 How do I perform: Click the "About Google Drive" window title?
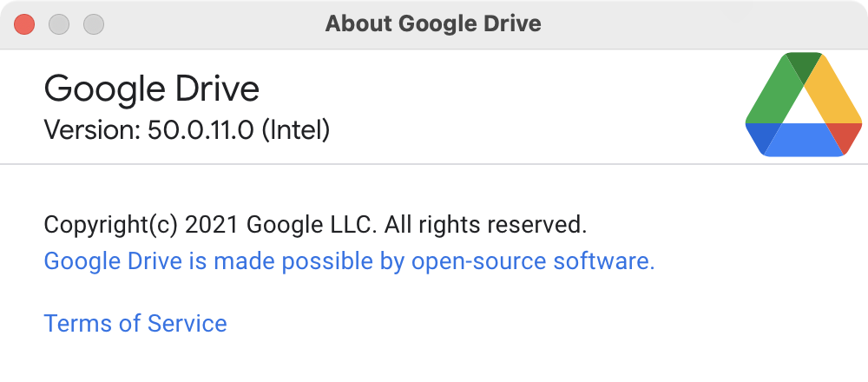click(433, 23)
